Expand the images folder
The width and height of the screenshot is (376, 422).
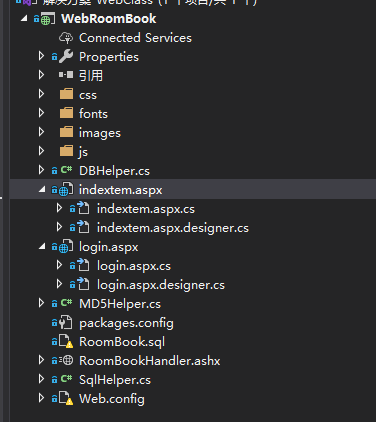(41, 132)
